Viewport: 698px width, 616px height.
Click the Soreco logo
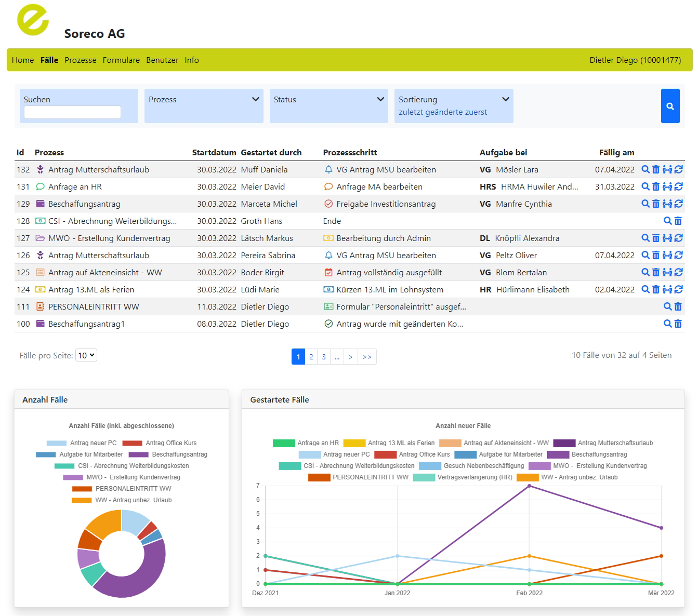tap(33, 20)
